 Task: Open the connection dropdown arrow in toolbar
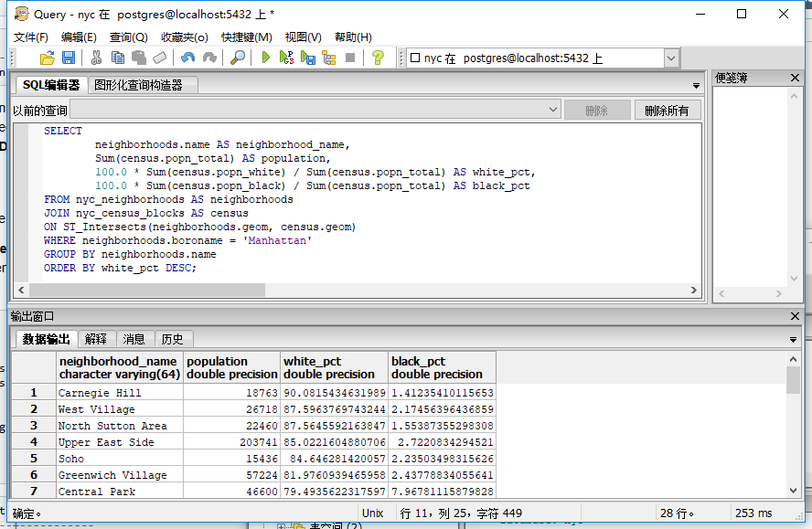pyautogui.click(x=671, y=58)
